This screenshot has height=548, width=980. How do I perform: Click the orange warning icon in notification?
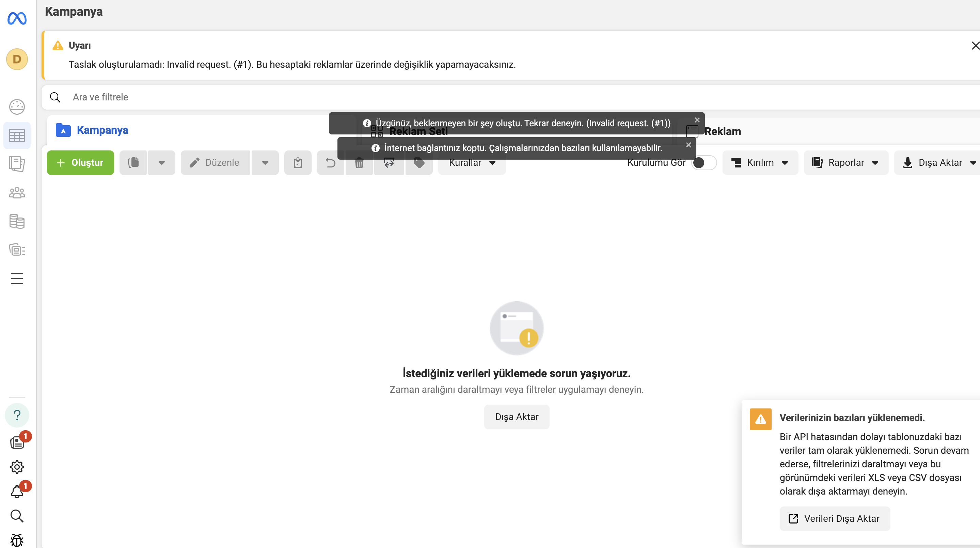760,419
